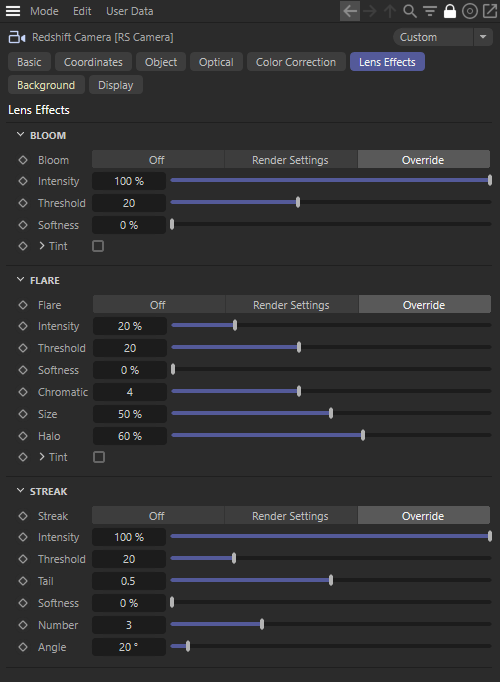This screenshot has width=500, height=682.
Task: Click the circular target mode icon
Action: 470,11
